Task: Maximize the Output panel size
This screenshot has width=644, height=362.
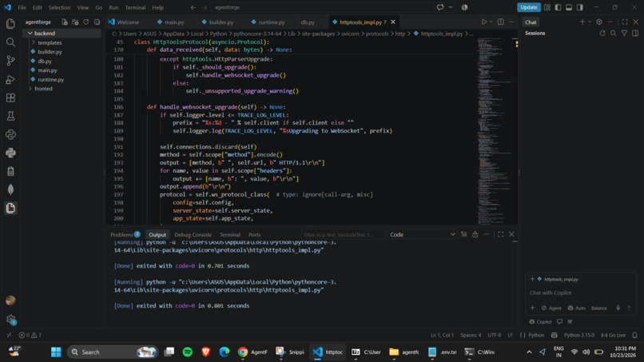Action: click(501, 234)
